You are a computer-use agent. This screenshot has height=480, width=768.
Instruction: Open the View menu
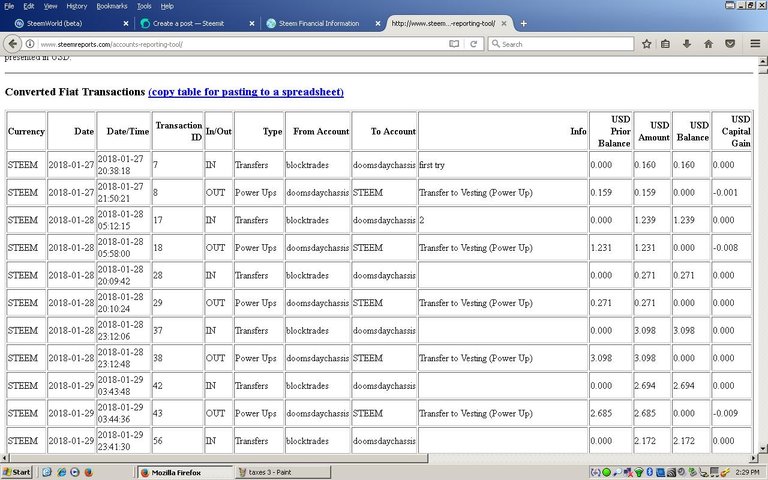tap(50, 6)
